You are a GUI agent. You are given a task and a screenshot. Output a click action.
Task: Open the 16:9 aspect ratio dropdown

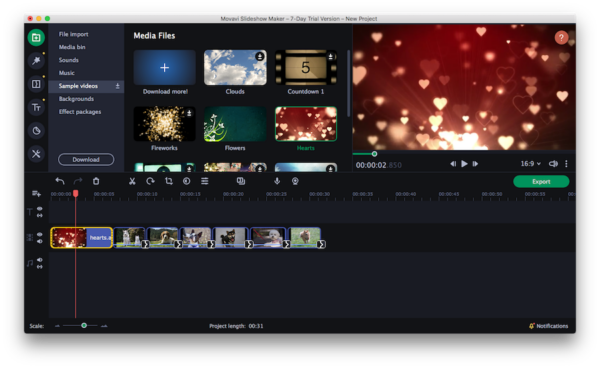pyautogui.click(x=530, y=164)
